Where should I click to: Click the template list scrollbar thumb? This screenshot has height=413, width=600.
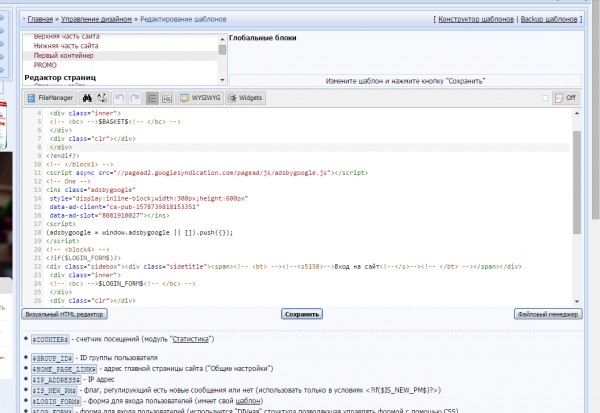(222, 50)
